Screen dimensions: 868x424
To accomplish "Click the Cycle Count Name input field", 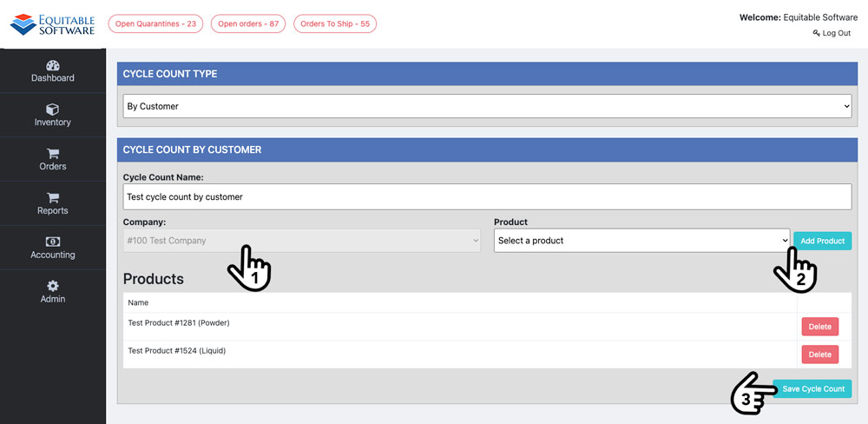I will pos(487,196).
